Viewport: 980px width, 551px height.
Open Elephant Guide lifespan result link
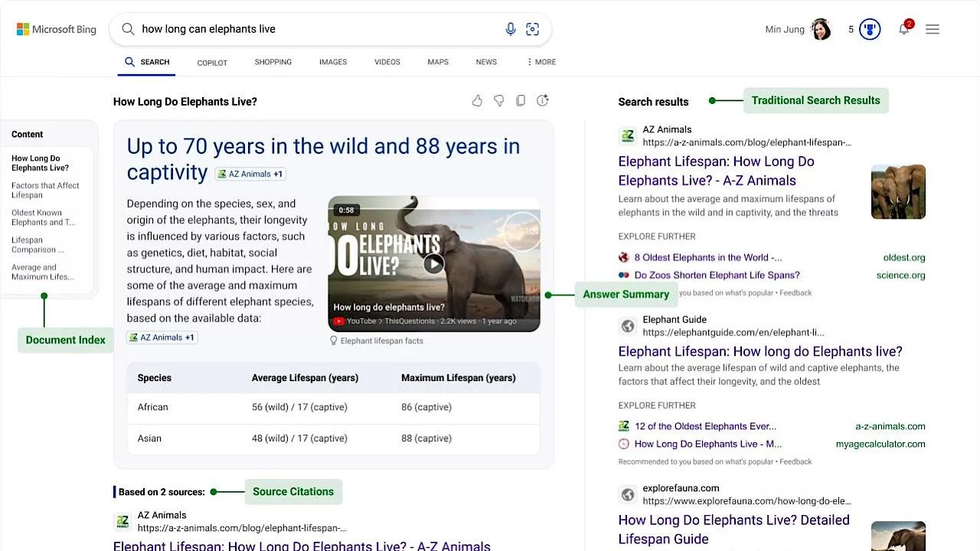760,351
